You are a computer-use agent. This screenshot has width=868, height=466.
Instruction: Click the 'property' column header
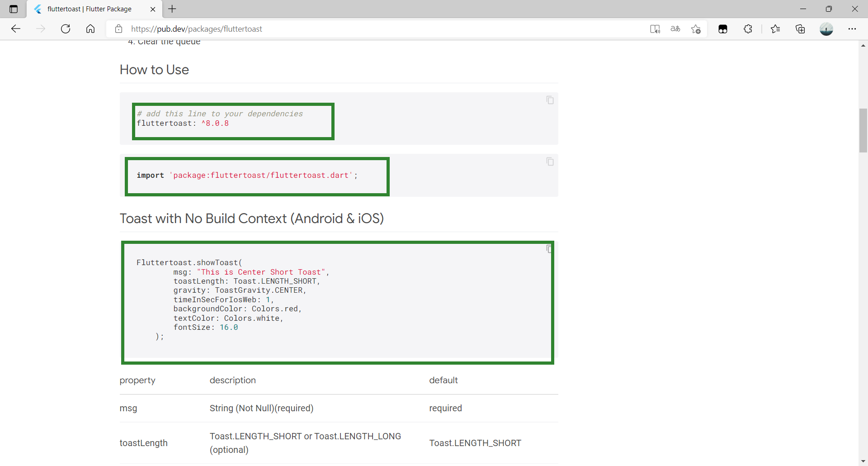tap(137, 380)
